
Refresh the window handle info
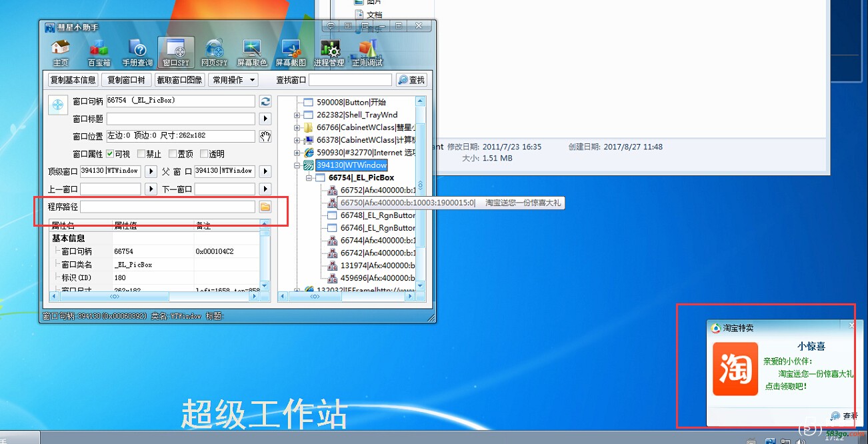click(x=265, y=101)
